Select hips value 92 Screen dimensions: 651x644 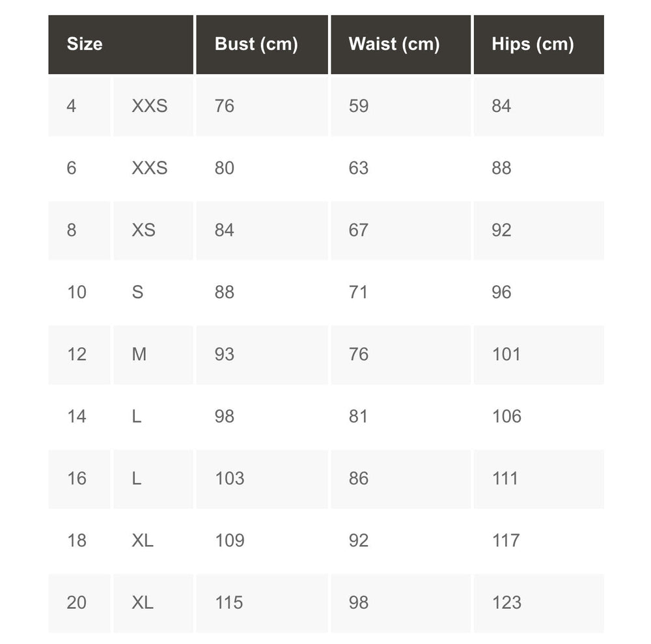[x=501, y=230]
